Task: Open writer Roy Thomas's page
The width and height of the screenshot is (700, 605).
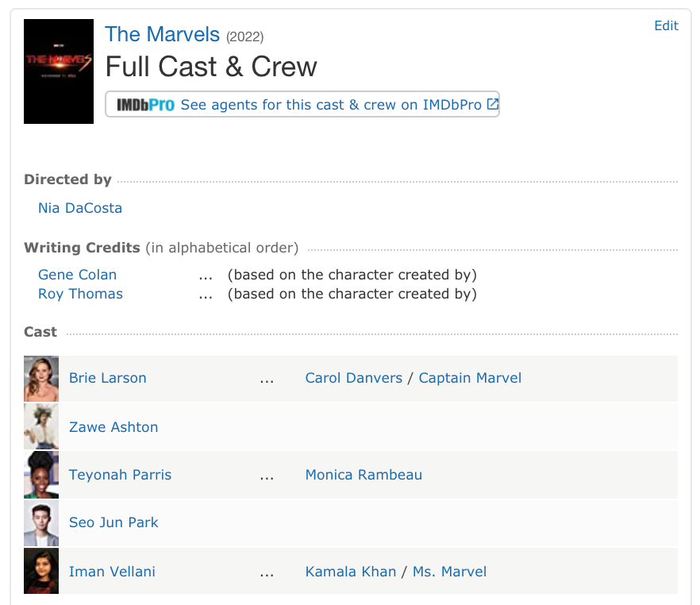Action: point(80,294)
